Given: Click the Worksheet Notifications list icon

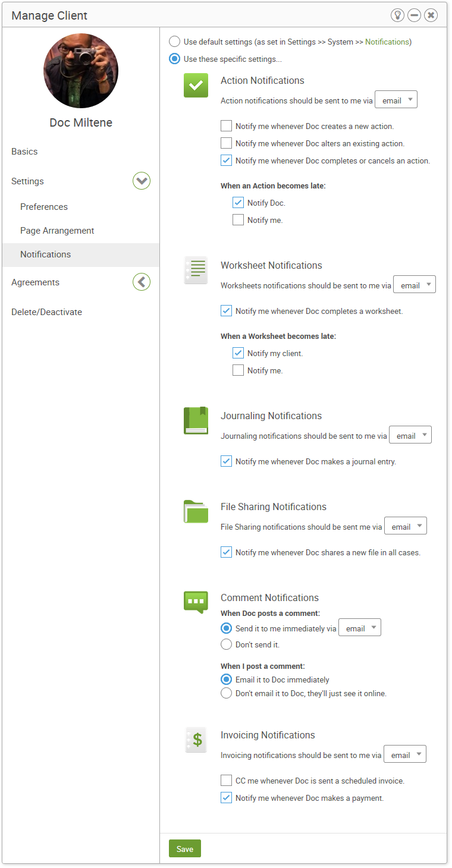Looking at the screenshot, I should [x=196, y=271].
